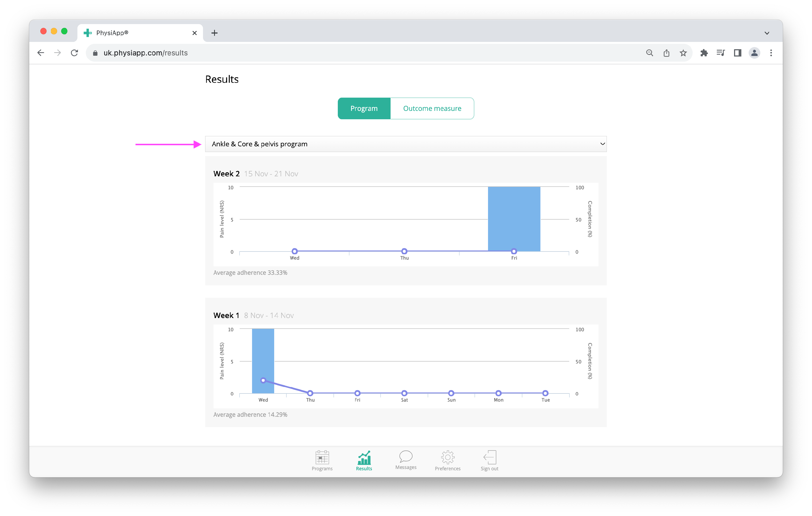This screenshot has width=812, height=516.
Task: Click 'Average adherence 33.33%' text
Action: click(250, 273)
